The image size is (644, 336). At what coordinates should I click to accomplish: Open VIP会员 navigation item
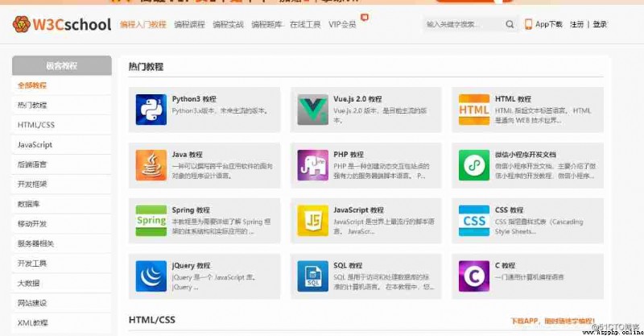(x=342, y=24)
